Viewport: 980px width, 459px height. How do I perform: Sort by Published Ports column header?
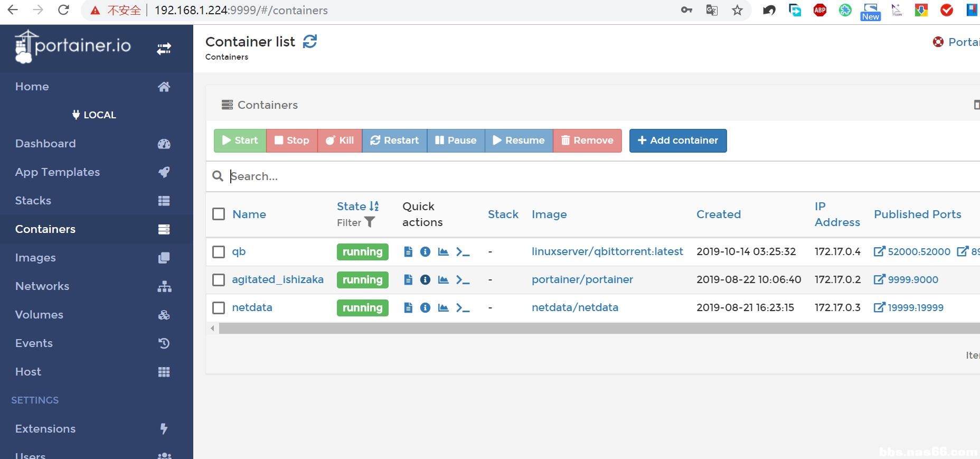pos(918,214)
